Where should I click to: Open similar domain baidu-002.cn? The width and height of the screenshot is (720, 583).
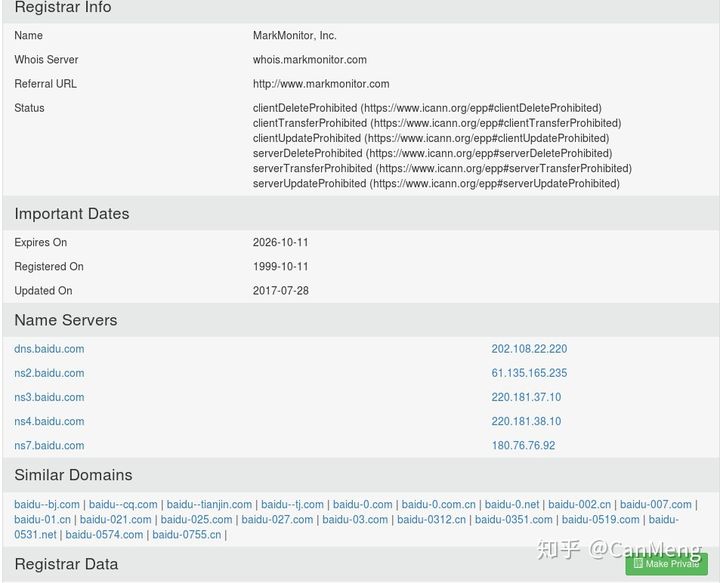coord(579,505)
